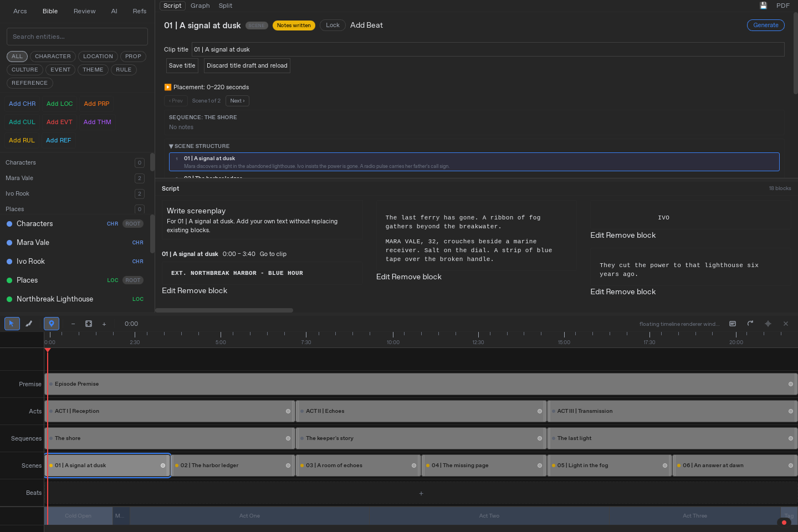
Task: Toggle the PROP filter chip
Action: tap(133, 57)
